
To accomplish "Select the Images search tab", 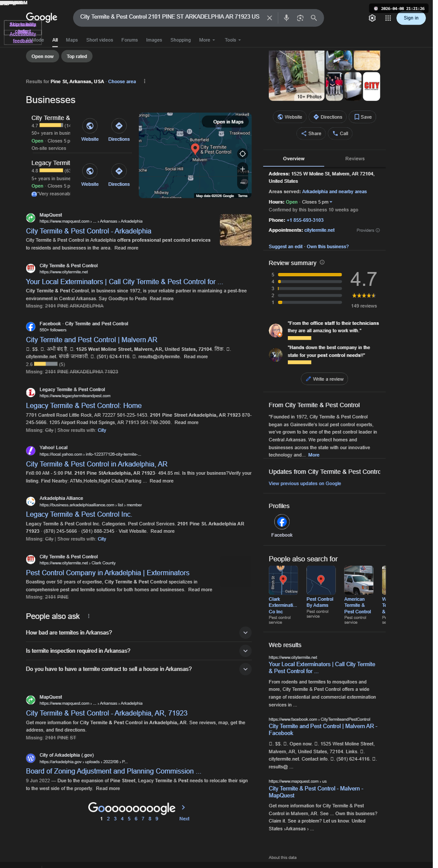I will tap(154, 40).
